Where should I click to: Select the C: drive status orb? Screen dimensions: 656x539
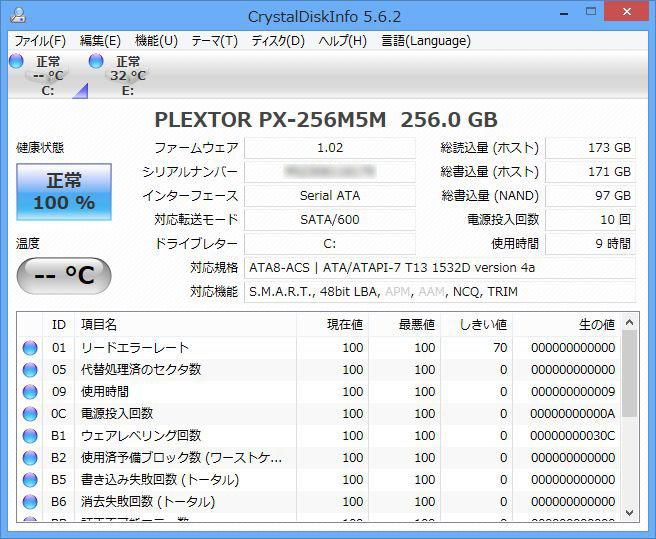coord(16,62)
